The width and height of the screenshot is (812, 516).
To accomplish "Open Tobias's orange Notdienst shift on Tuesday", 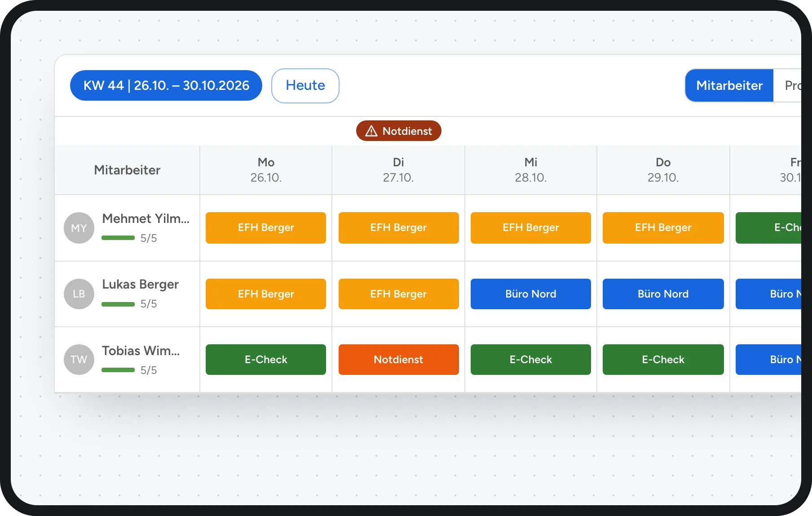I will pyautogui.click(x=399, y=360).
